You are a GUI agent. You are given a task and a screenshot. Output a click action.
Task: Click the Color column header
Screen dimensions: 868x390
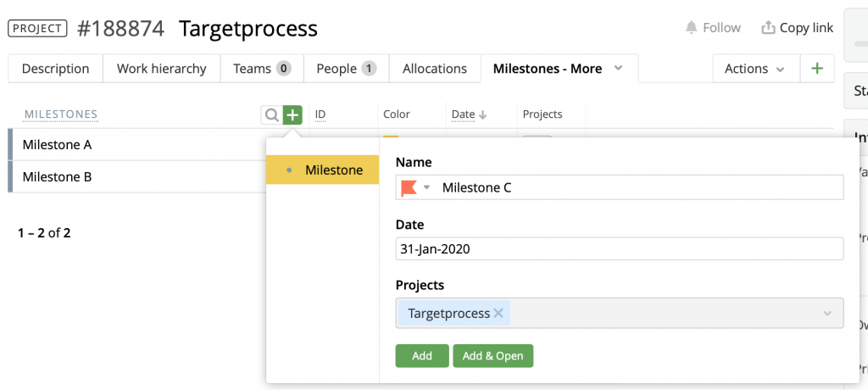[397, 114]
